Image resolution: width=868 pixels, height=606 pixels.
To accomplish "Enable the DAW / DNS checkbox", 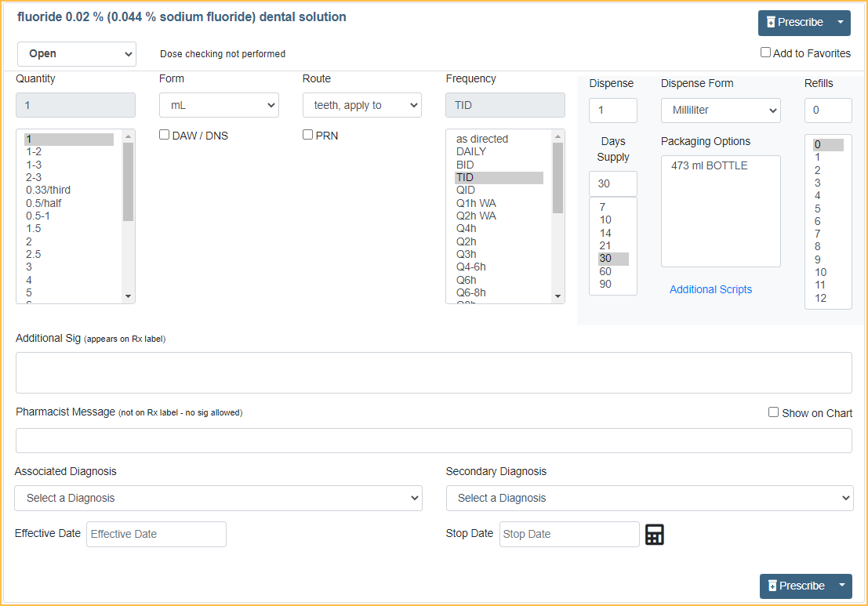I will tap(165, 135).
